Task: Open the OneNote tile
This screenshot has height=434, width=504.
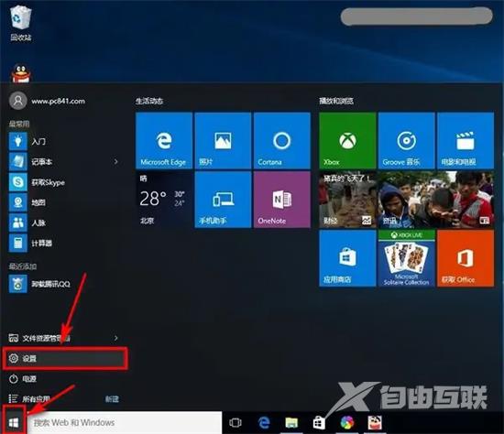Action: [x=282, y=200]
